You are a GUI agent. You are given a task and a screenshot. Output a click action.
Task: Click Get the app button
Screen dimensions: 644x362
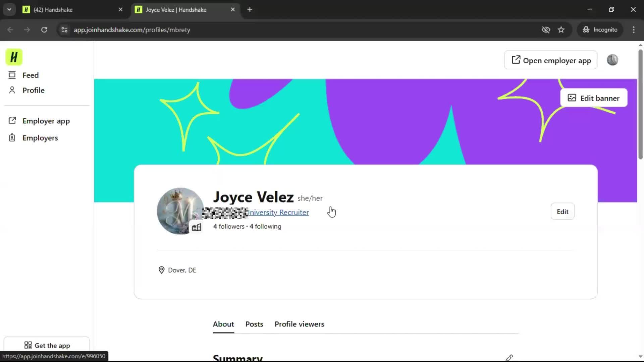tap(47, 345)
